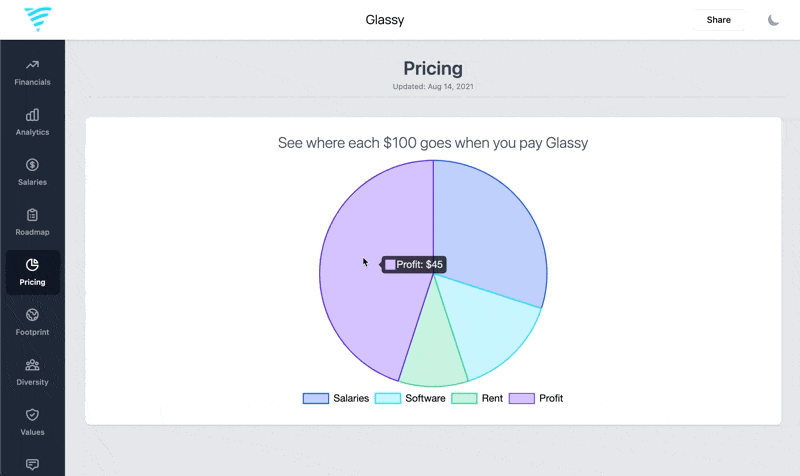Click the chat bubble icon at the sidebar bottom

coord(32,464)
